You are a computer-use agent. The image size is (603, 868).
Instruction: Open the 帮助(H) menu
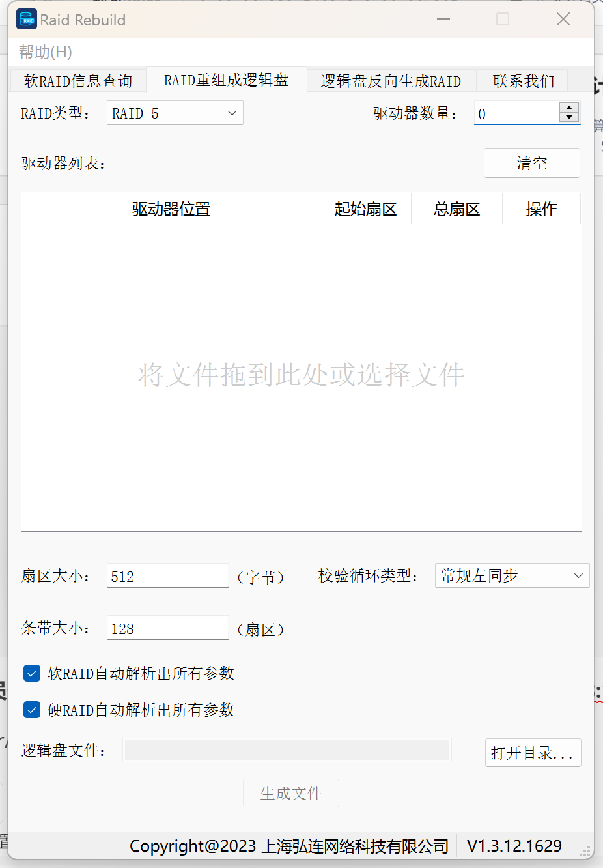point(46,52)
